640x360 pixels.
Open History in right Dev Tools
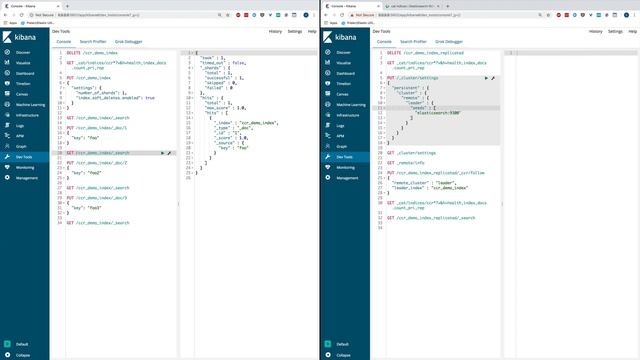[596, 31]
